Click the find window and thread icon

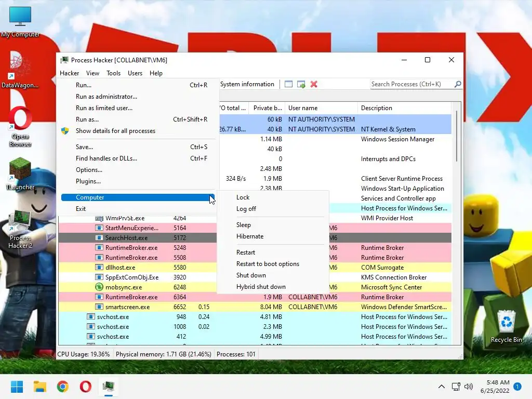pos(301,84)
